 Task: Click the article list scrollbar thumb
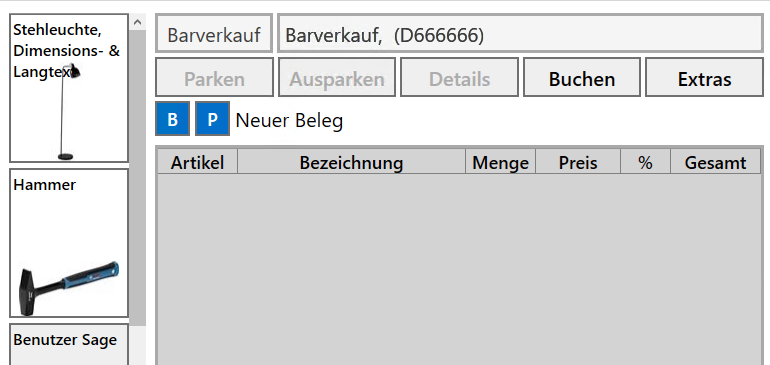point(138,177)
